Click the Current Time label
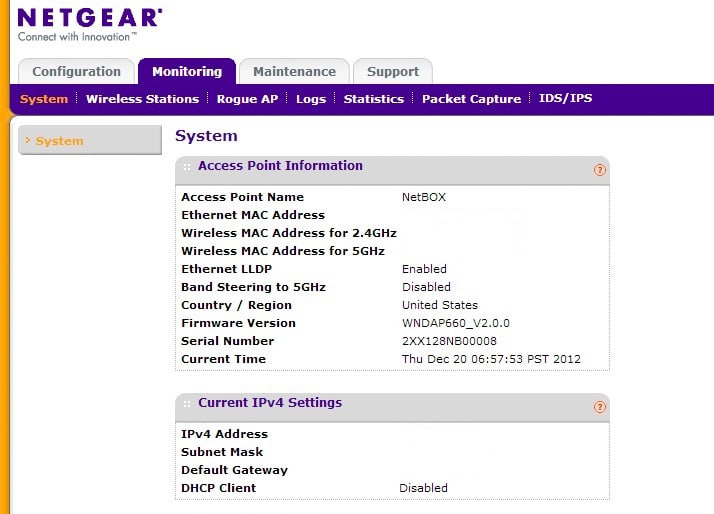 pyautogui.click(x=224, y=359)
